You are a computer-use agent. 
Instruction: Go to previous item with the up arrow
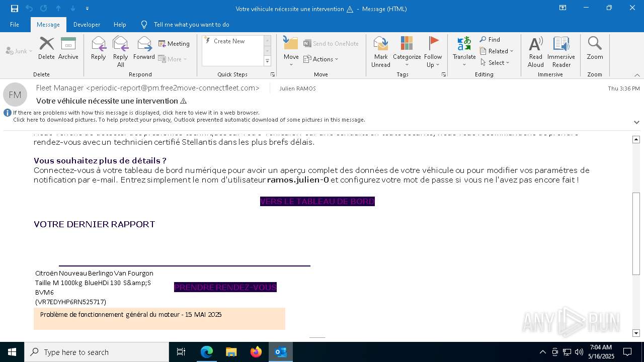tap(58, 9)
